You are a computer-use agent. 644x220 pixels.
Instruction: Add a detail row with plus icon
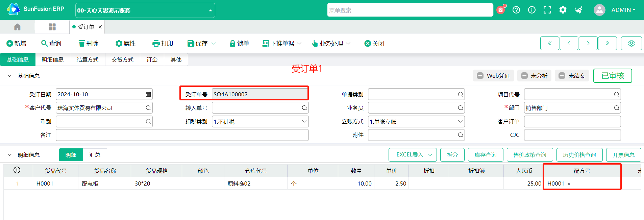coord(17,170)
